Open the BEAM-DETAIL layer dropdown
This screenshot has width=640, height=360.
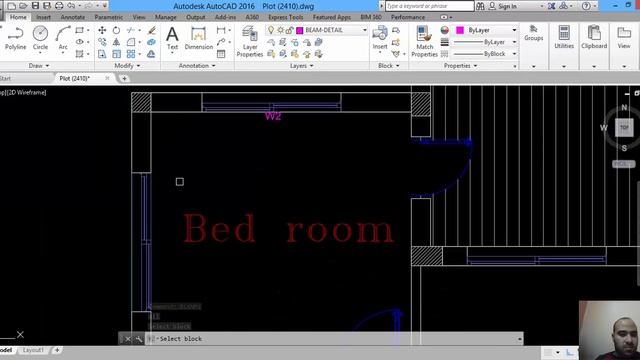point(364,30)
